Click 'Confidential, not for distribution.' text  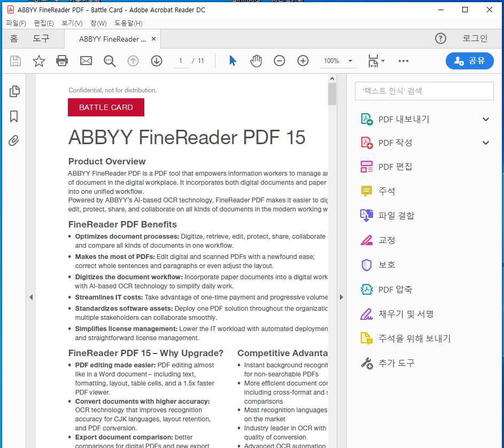click(x=113, y=90)
